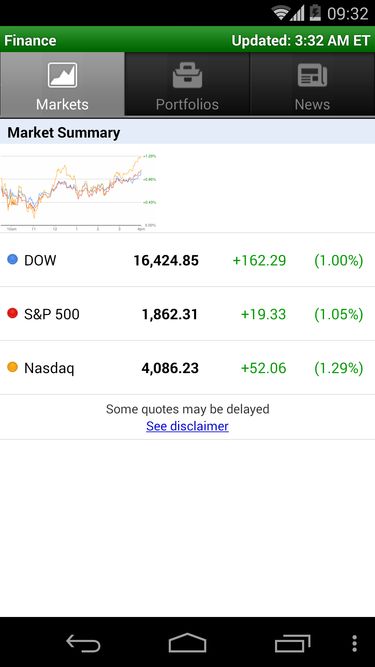Viewport: 375px width, 667px height.
Task: Select the Portfolios tab label
Action: 187,104
